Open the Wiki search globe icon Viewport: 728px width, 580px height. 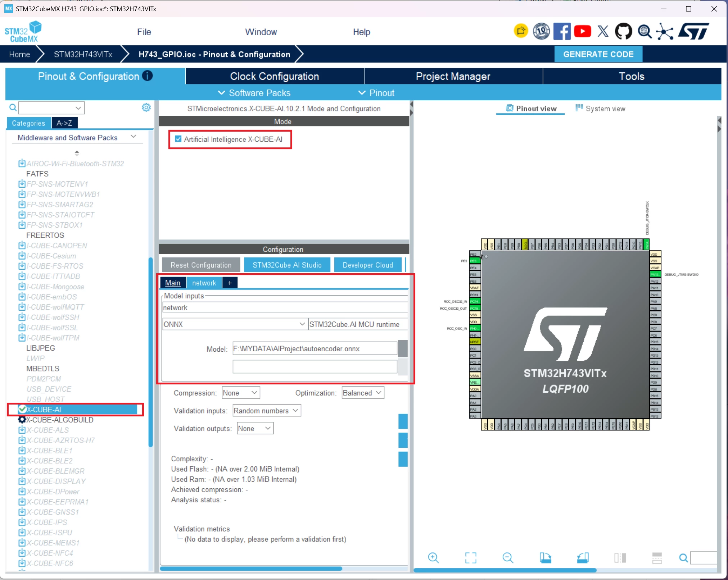point(644,31)
